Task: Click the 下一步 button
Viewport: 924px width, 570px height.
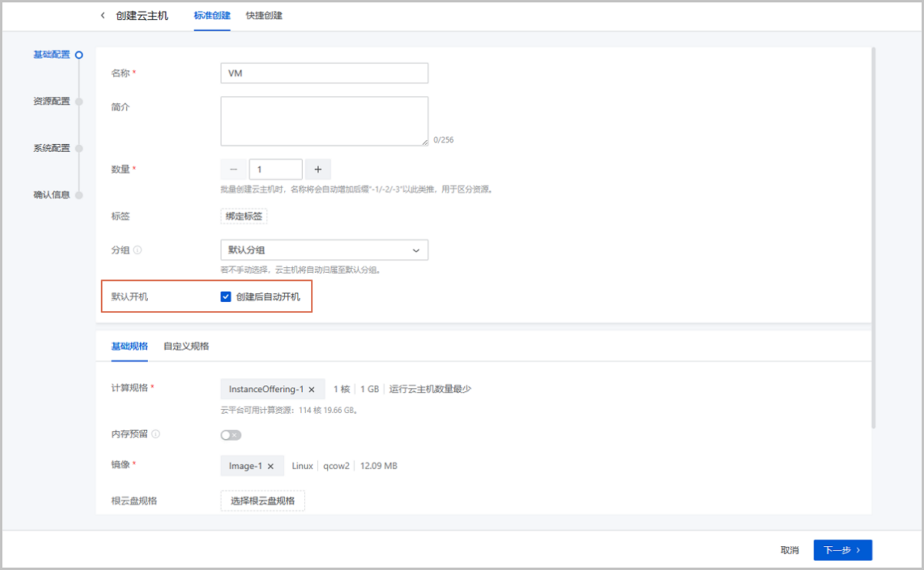Action: 842,550
